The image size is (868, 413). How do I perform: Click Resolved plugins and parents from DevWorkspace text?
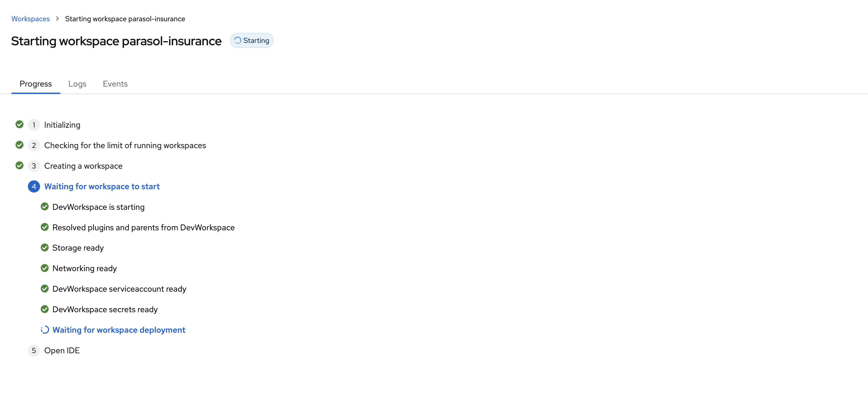tap(143, 227)
